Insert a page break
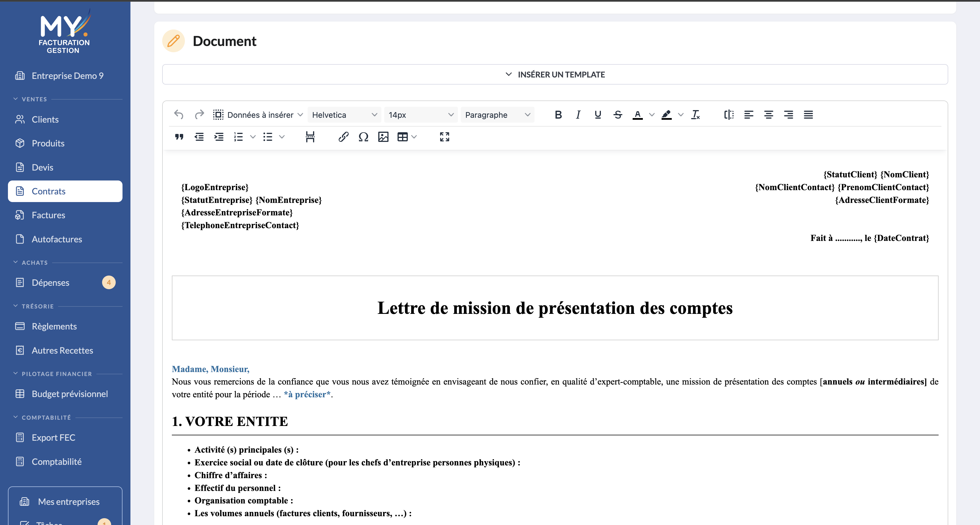This screenshot has height=525, width=980. click(310, 137)
